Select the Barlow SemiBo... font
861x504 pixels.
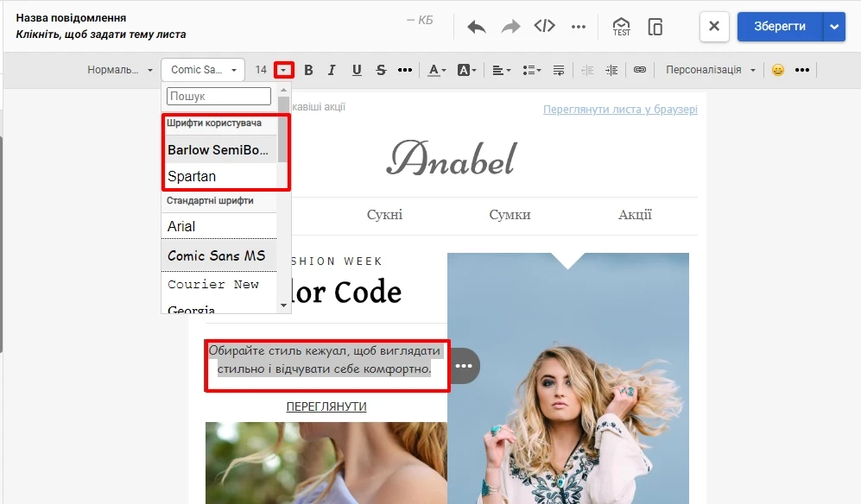(218, 149)
